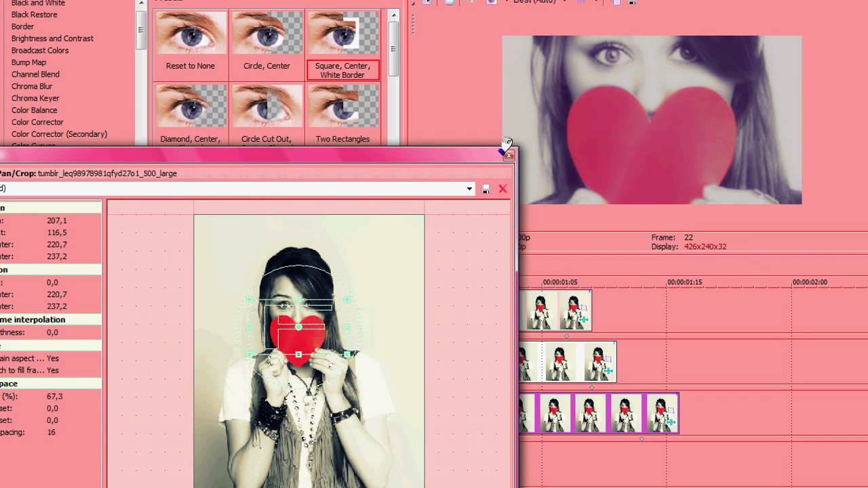The width and height of the screenshot is (868, 488).
Task: Click the 207,1 value in Pan/Crop properties
Action: pyautogui.click(x=57, y=221)
